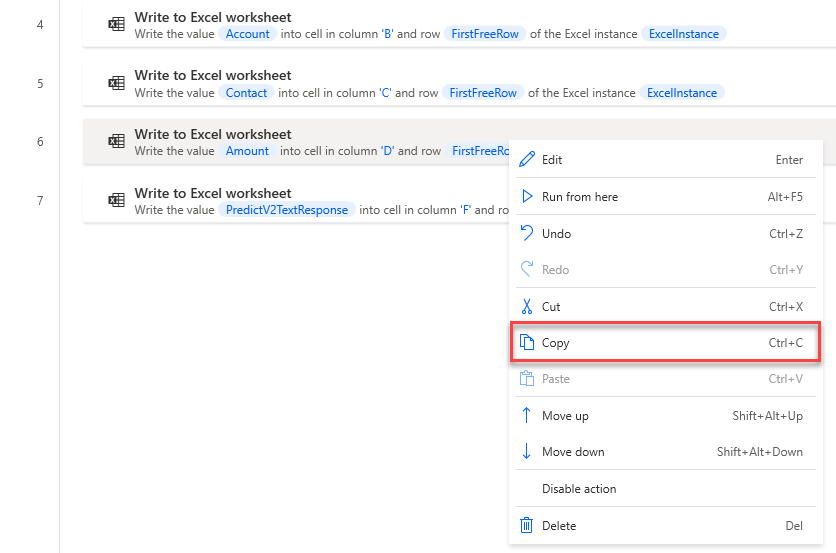Click the Excel icon on step 4

(x=116, y=25)
